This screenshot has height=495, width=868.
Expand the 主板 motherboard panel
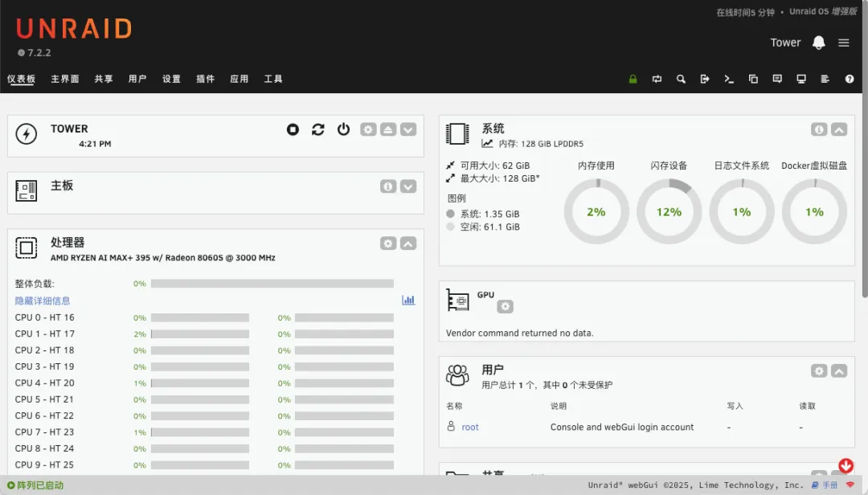[408, 186]
